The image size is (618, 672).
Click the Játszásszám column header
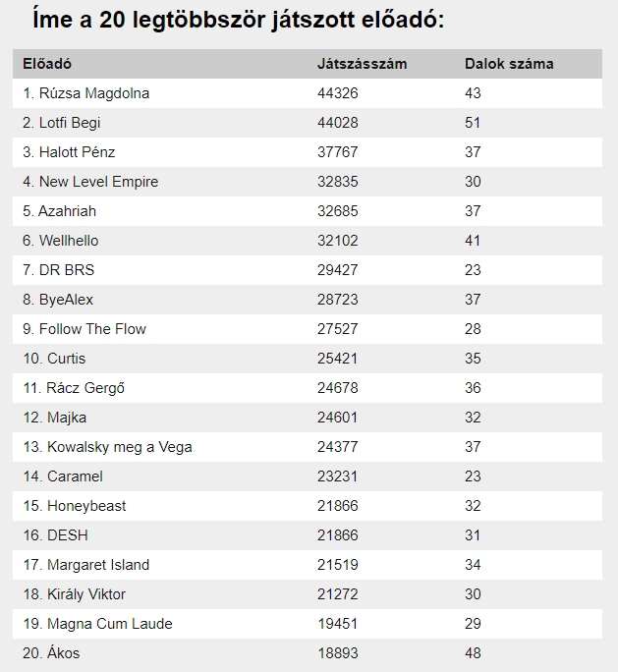[363, 64]
